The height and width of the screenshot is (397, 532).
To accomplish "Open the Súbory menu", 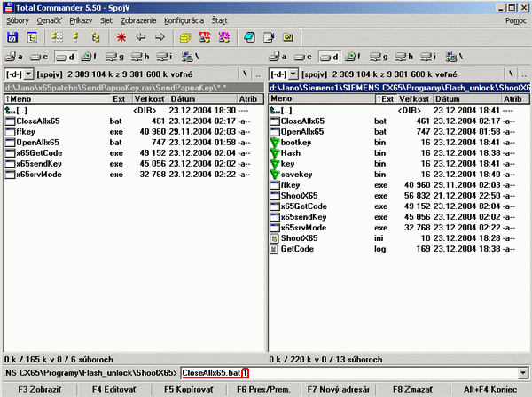I will [x=18, y=20].
